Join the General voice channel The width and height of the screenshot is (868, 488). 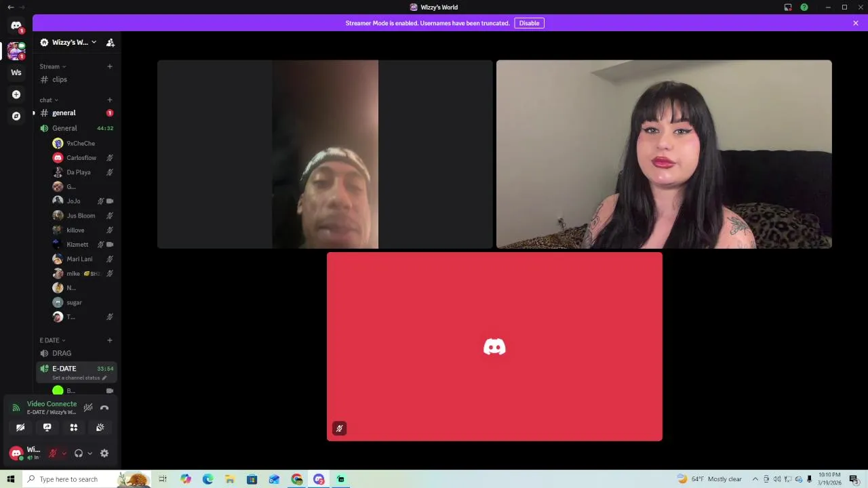point(76,128)
